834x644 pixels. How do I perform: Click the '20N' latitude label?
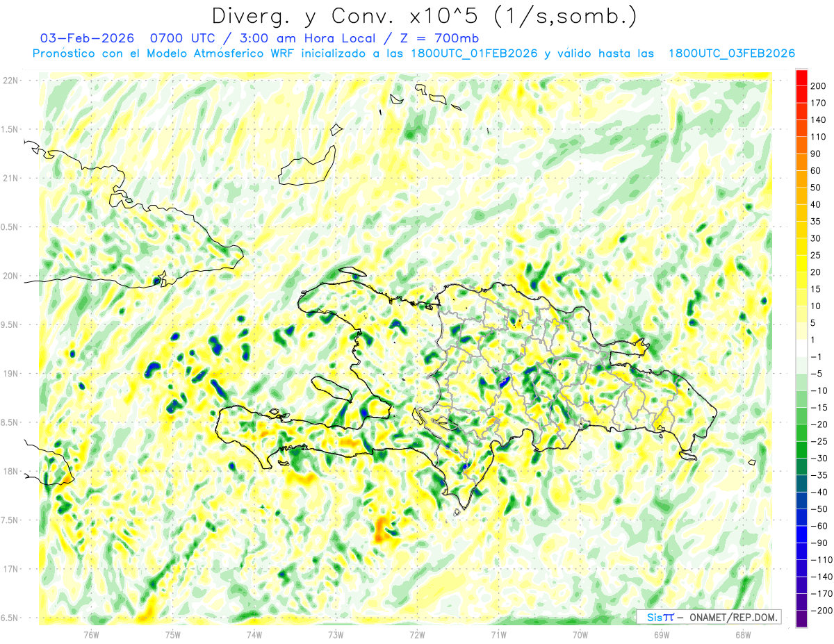[10, 276]
